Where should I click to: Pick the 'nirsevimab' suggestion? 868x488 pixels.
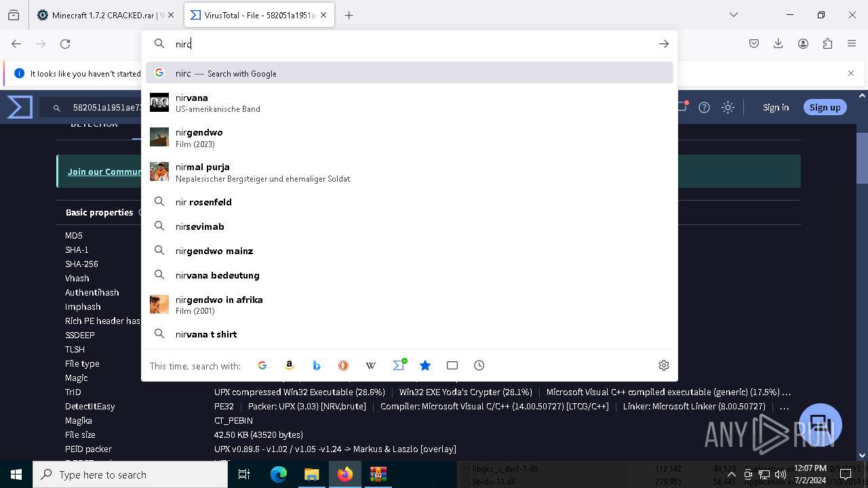coord(410,226)
